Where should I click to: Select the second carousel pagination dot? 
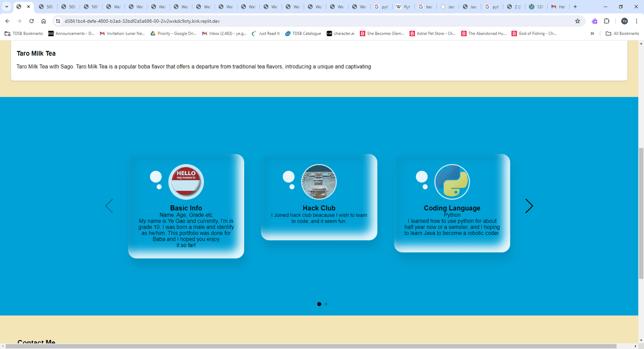tap(326, 304)
